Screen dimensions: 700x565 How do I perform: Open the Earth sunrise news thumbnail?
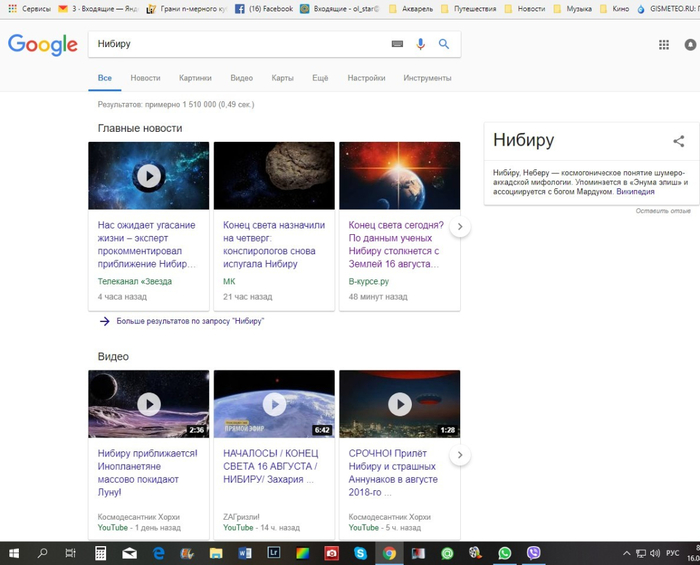[x=400, y=176]
